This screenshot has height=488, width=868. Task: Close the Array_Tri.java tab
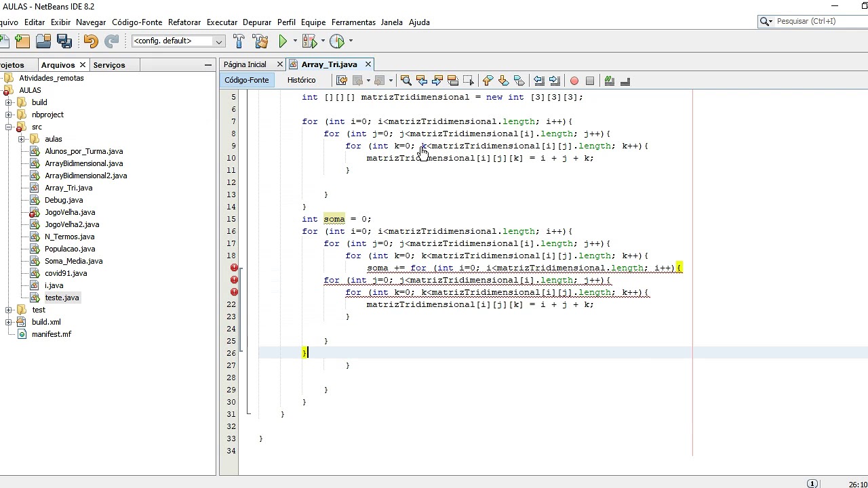coord(368,64)
